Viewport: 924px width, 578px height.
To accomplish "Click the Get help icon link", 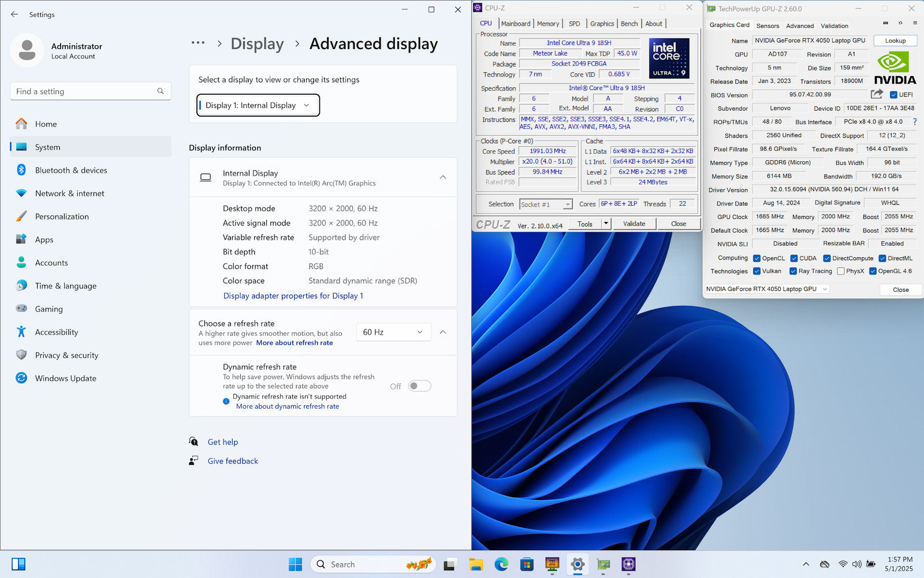I will 194,442.
